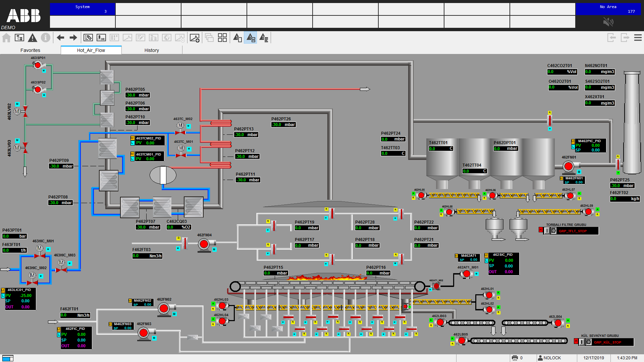
Task: Go forward with the right arrow
Action: pyautogui.click(x=73, y=38)
